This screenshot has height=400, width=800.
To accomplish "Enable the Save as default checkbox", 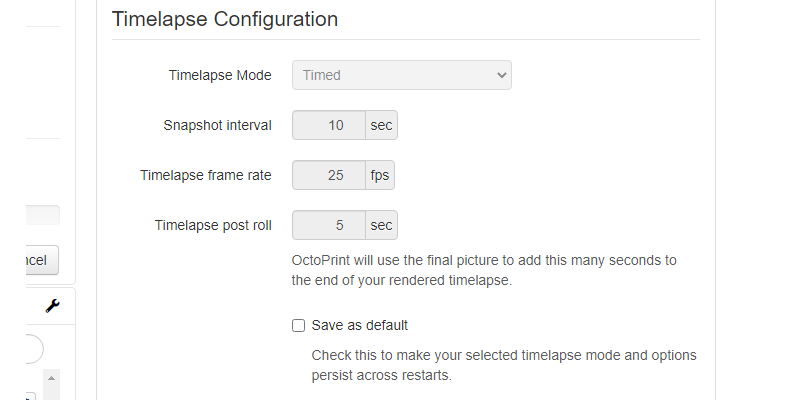I will 298,326.
